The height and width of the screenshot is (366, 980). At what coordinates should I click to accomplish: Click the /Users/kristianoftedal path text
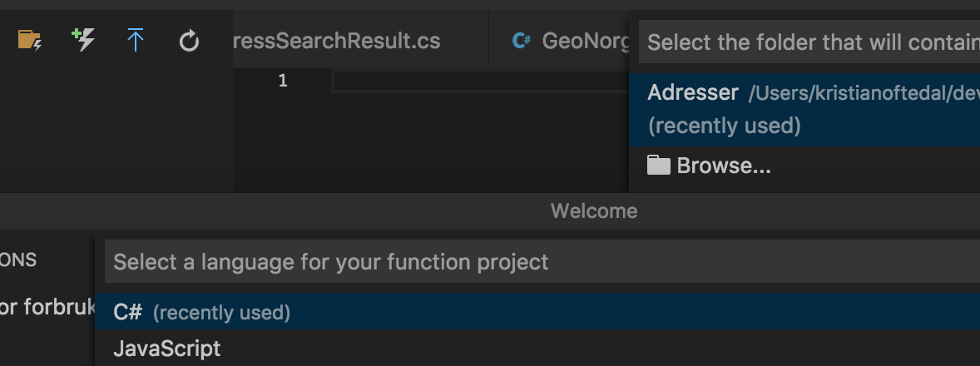(x=861, y=93)
